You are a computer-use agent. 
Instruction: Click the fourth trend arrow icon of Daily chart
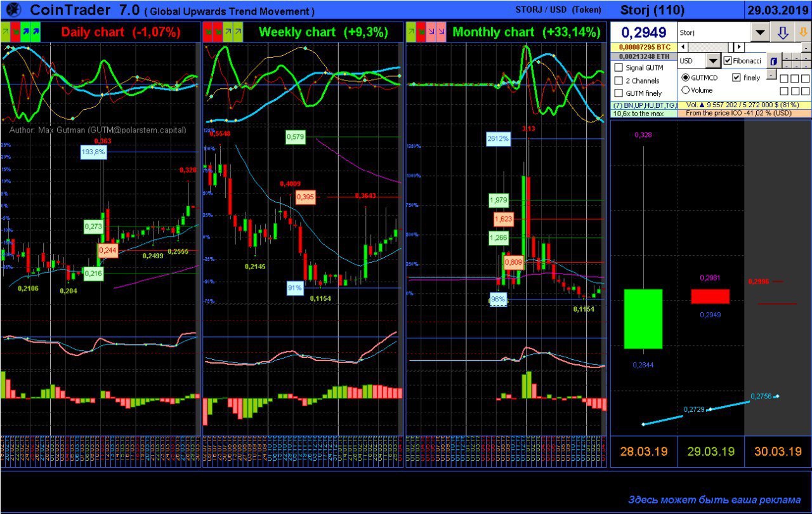click(x=36, y=32)
